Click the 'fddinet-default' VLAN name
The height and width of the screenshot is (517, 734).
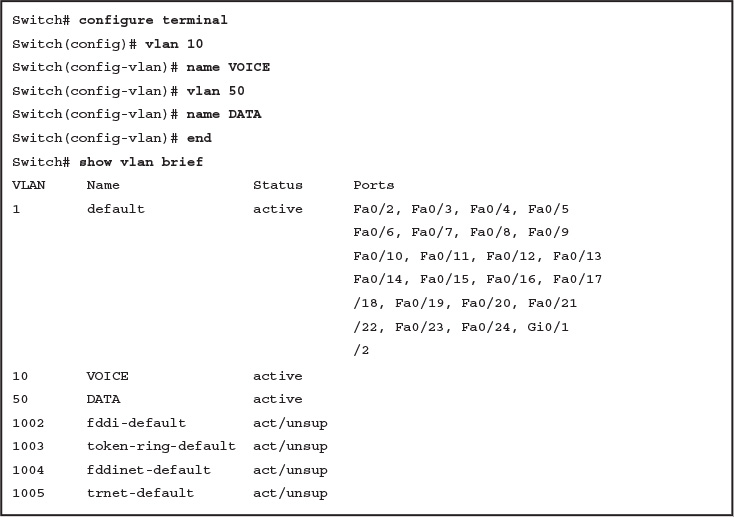point(148,470)
